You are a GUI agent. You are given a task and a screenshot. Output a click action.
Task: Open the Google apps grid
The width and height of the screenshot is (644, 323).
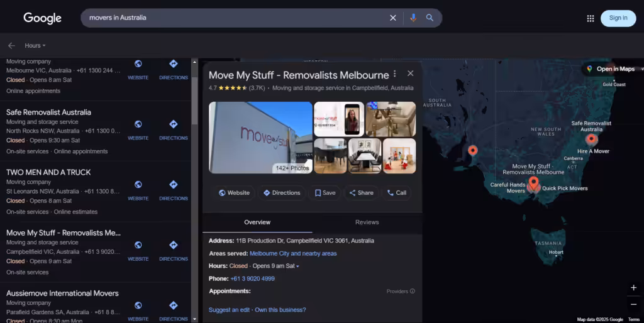pos(590,18)
